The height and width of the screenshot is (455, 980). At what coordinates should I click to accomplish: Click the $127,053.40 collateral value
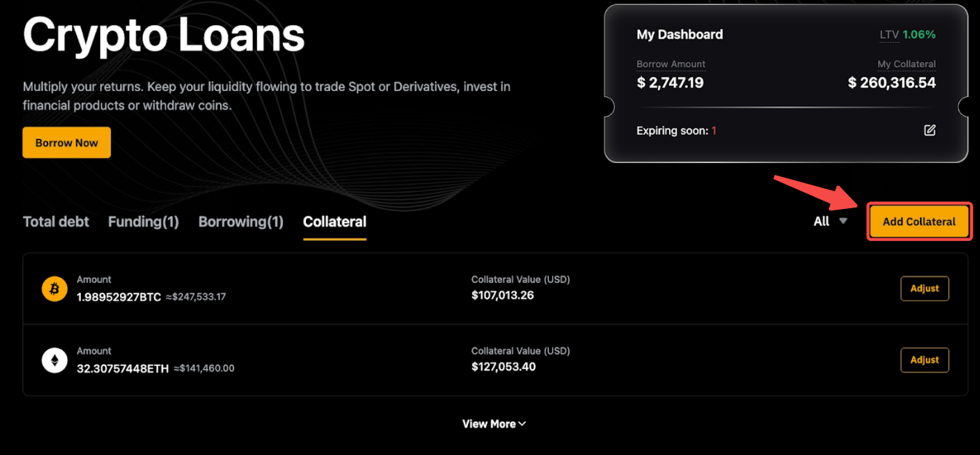click(x=503, y=367)
